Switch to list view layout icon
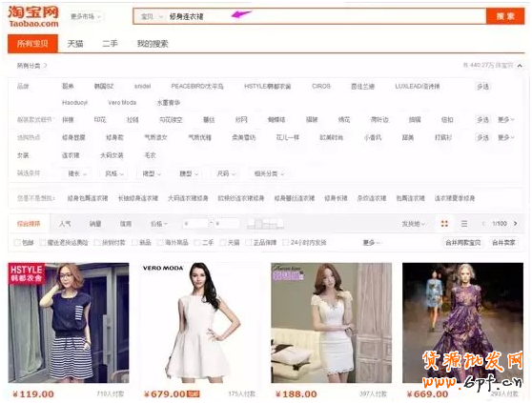Image resolution: width=532 pixels, height=403 pixels. click(x=464, y=224)
